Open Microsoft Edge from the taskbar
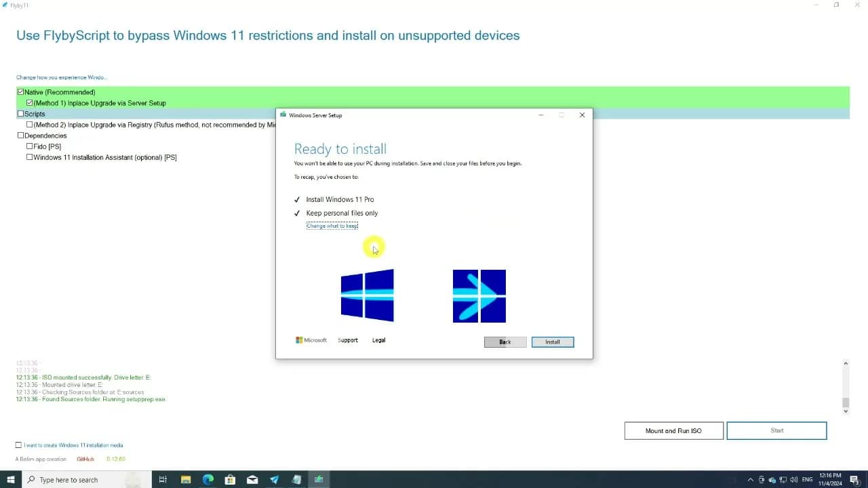868x488 pixels. pyautogui.click(x=208, y=479)
